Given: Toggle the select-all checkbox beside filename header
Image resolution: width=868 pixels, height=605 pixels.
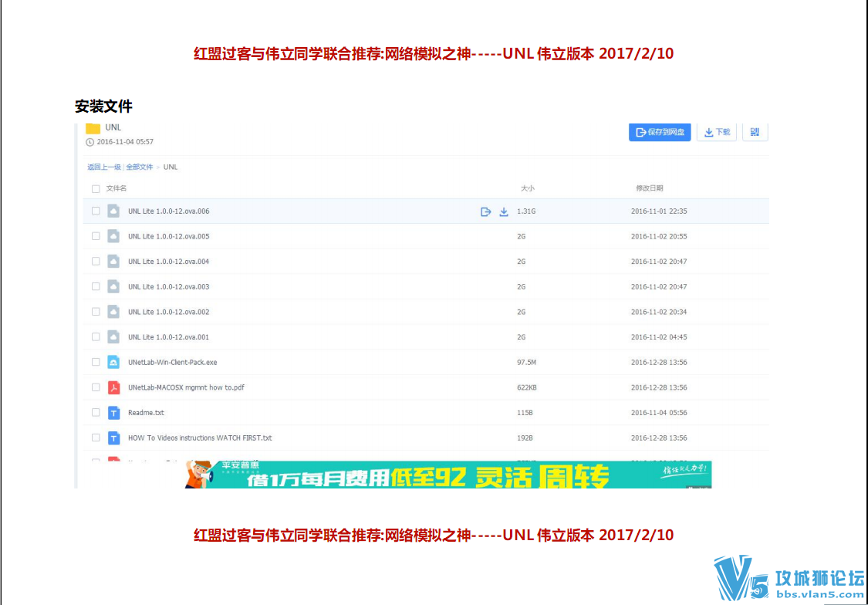Looking at the screenshot, I should pos(96,189).
